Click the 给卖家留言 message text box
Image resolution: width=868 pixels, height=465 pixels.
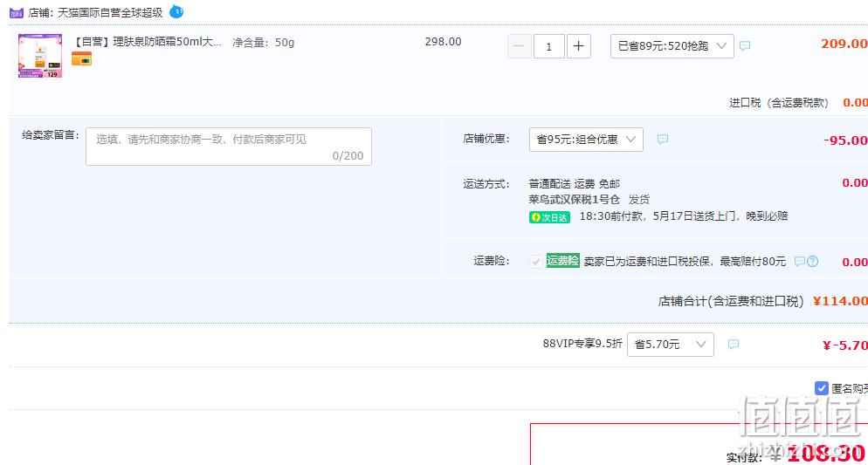pos(229,147)
